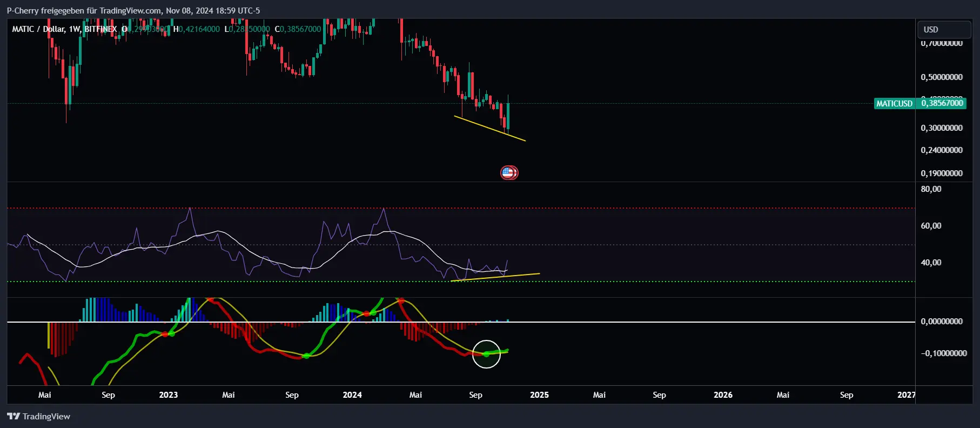Click the 2024 label on time axis
Image resolution: width=980 pixels, height=428 pixels.
click(352, 395)
